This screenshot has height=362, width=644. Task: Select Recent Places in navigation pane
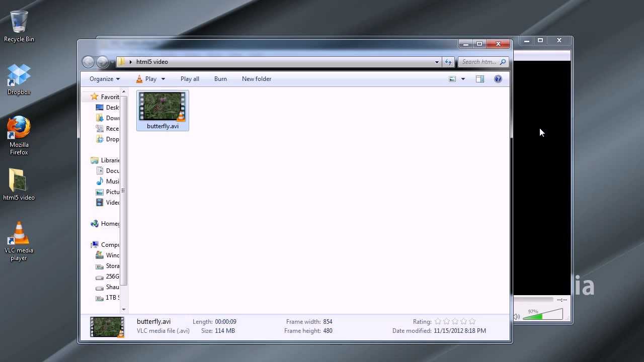pos(108,129)
